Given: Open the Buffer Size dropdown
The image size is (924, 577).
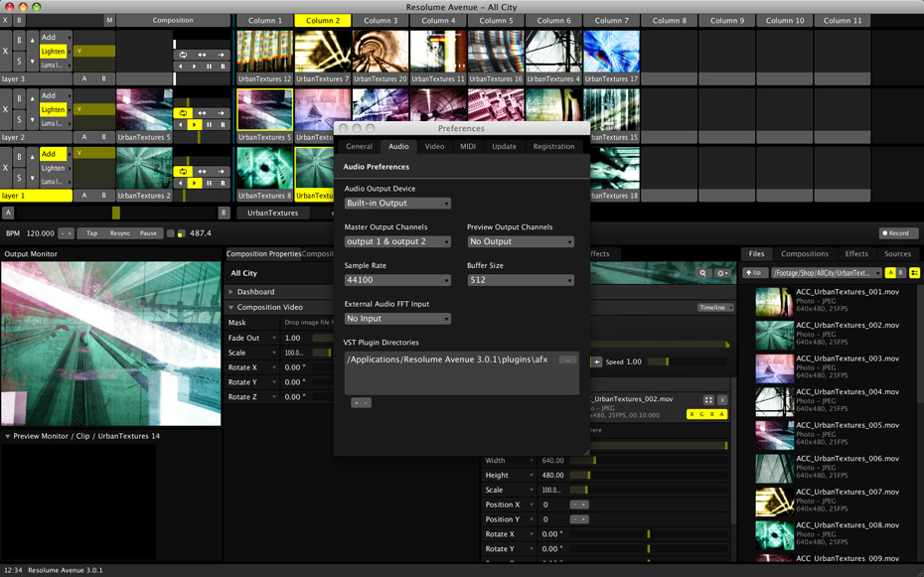Looking at the screenshot, I should coord(521,280).
